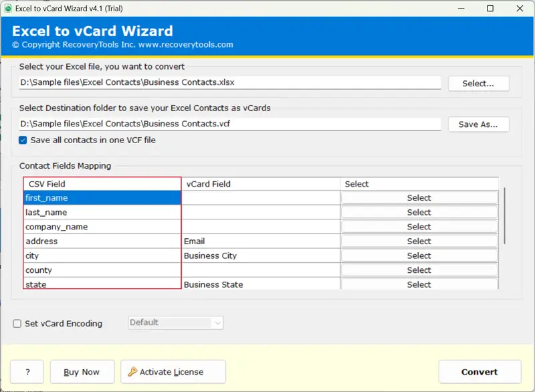This screenshot has height=392, width=535.
Task: Click Select for company_name mapping row
Action: coord(419,227)
